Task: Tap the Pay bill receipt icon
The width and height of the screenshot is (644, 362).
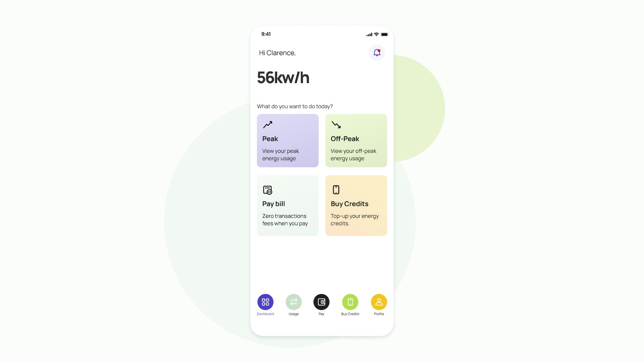Action: point(267,190)
